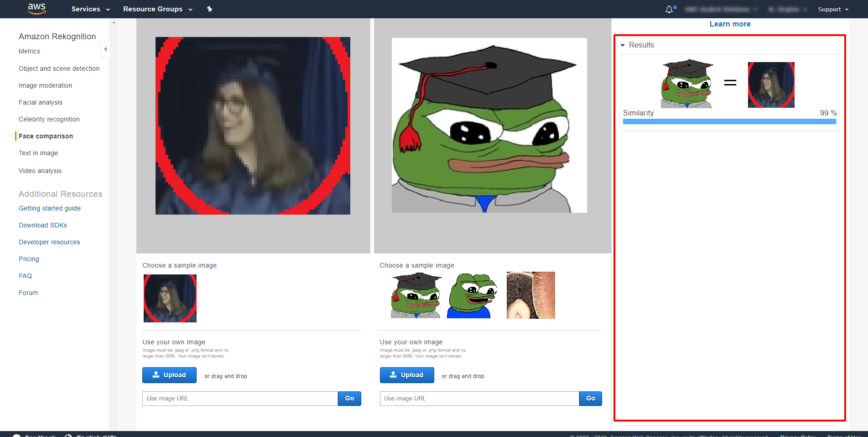Open Celebrity recognition demo
Viewport: 868px width, 437px height.
49,119
